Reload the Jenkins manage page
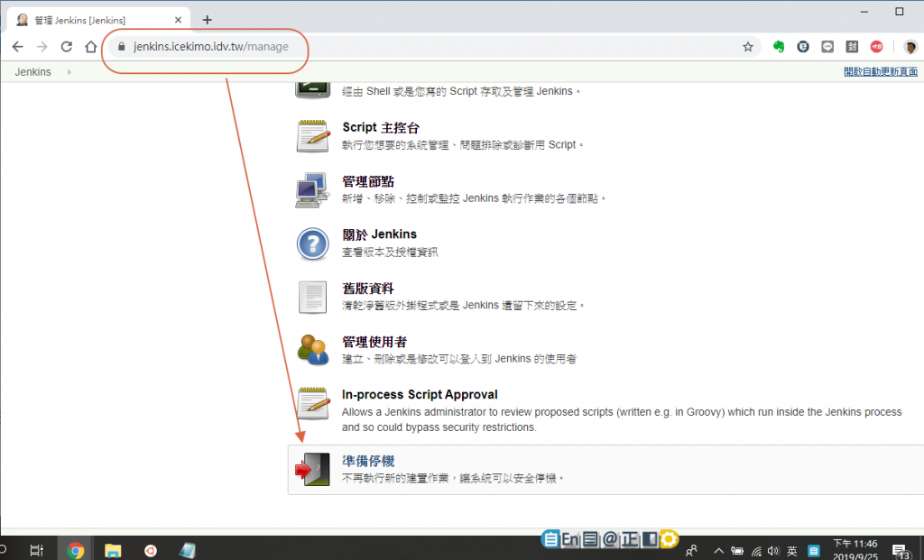The height and width of the screenshot is (560, 924). pos(67,47)
